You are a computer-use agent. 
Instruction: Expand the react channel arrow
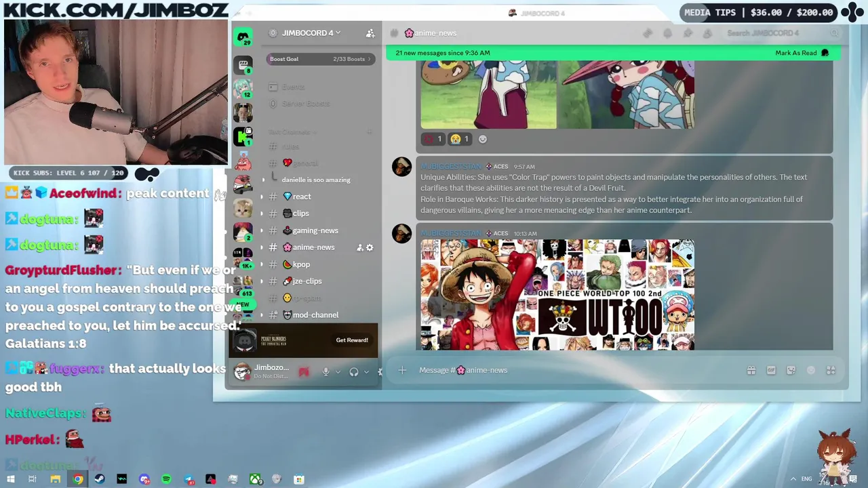tap(262, 197)
